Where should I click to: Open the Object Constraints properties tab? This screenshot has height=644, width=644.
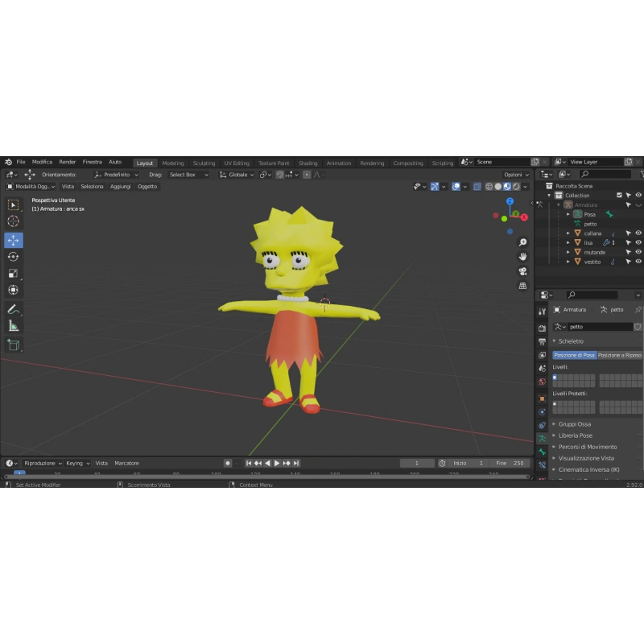click(x=542, y=425)
